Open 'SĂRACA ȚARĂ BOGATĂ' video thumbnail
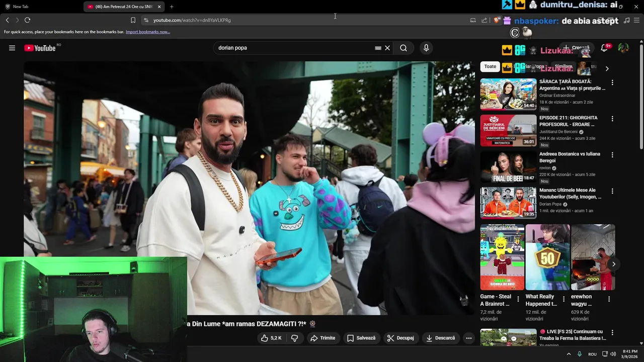The height and width of the screenshot is (362, 644). tap(508, 94)
